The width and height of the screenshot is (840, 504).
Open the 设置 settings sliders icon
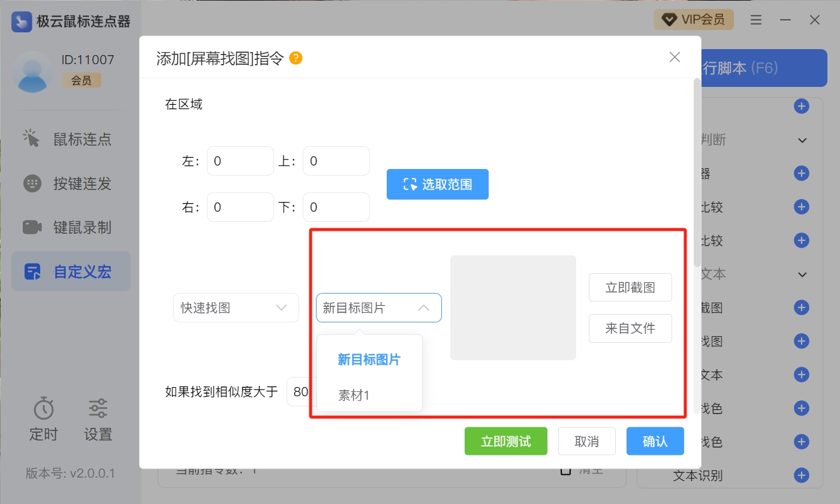pos(98,409)
